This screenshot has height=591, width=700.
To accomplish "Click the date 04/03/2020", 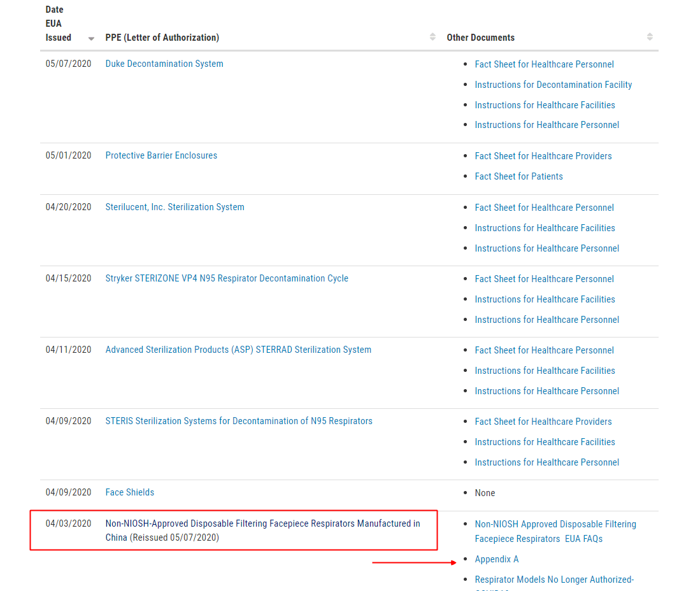I will [68, 523].
